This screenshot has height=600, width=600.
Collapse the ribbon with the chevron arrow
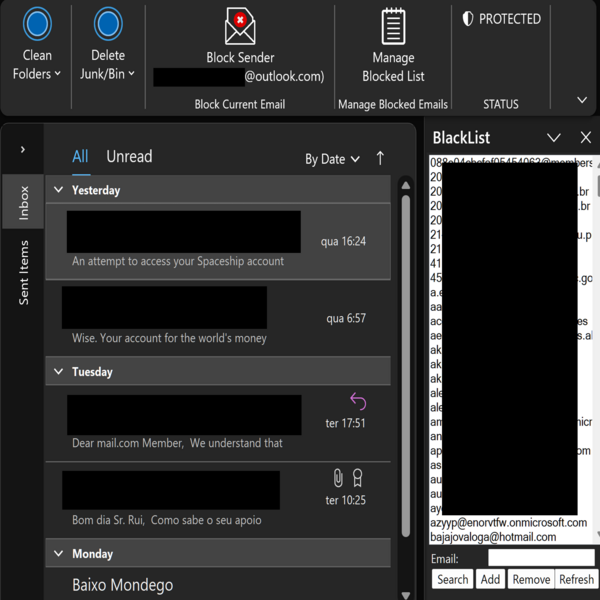(582, 100)
